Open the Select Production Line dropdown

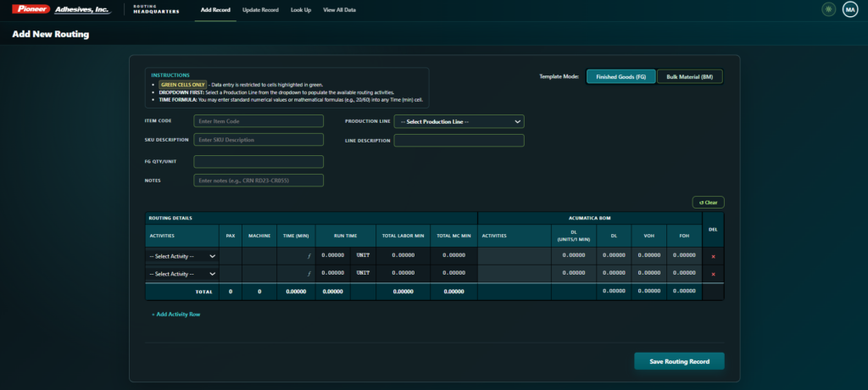coord(459,121)
